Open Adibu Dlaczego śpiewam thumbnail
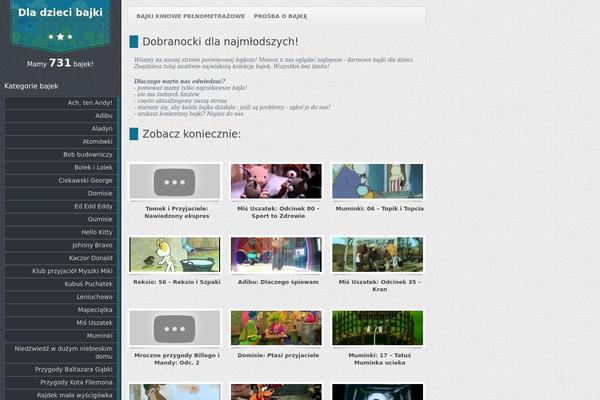 click(x=276, y=255)
